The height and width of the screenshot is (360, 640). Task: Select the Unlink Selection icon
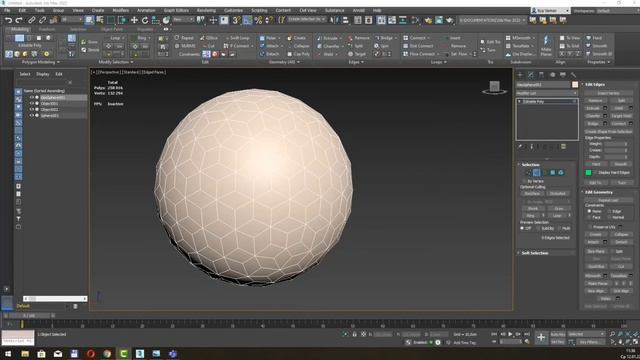(42, 20)
